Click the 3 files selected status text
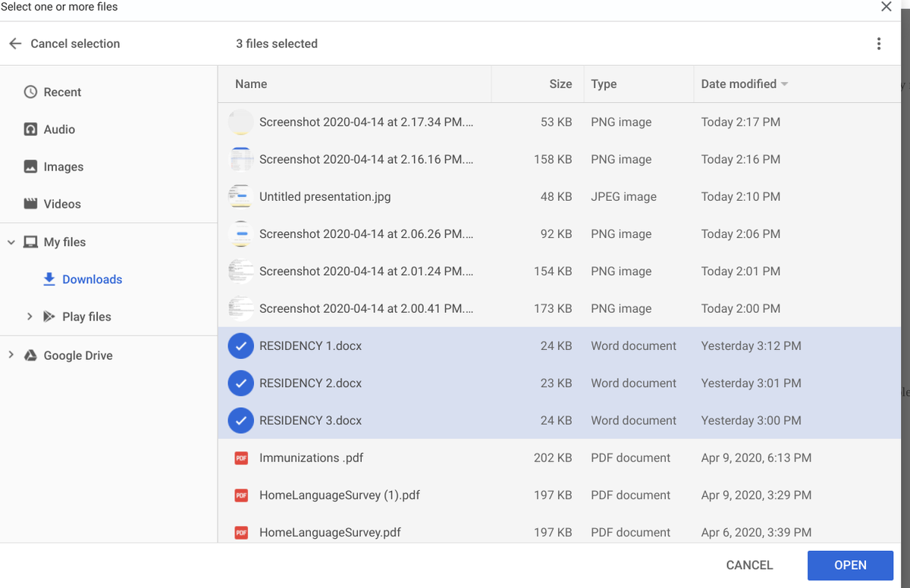The image size is (910, 588). tap(277, 44)
